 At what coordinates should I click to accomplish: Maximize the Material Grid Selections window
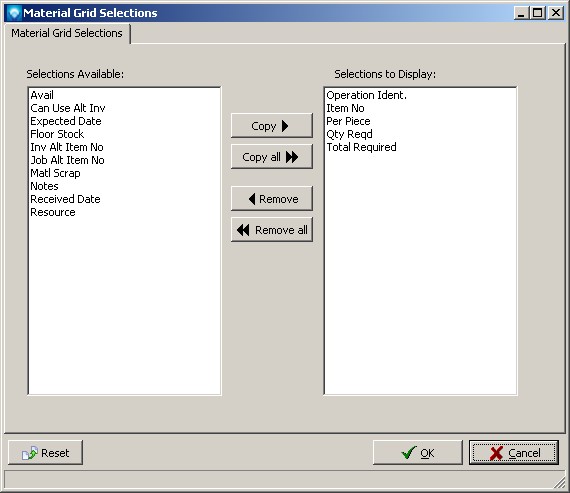(538, 13)
